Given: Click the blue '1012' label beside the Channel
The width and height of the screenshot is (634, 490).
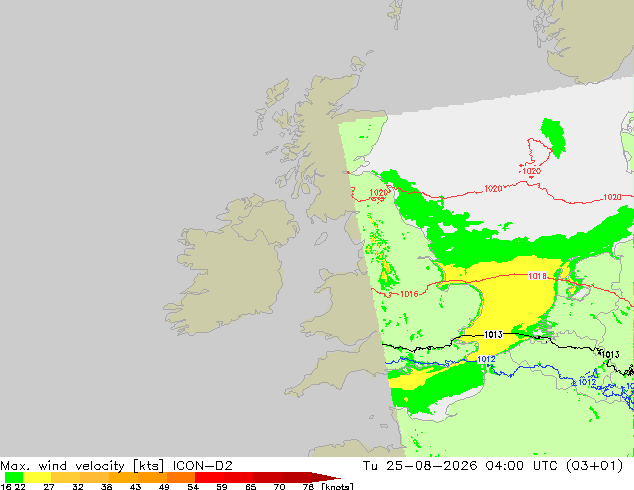Looking at the screenshot, I should pos(486,359).
